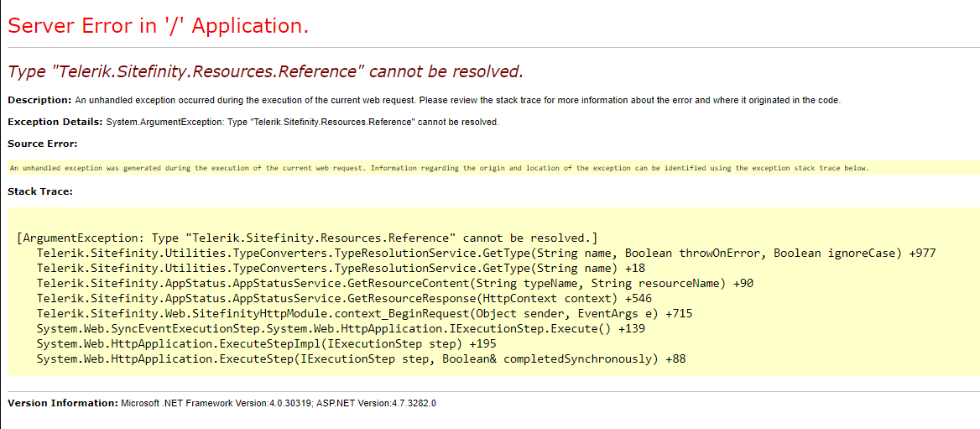Click the "Exception Details:" label
The height and width of the screenshot is (429, 980).
click(55, 122)
